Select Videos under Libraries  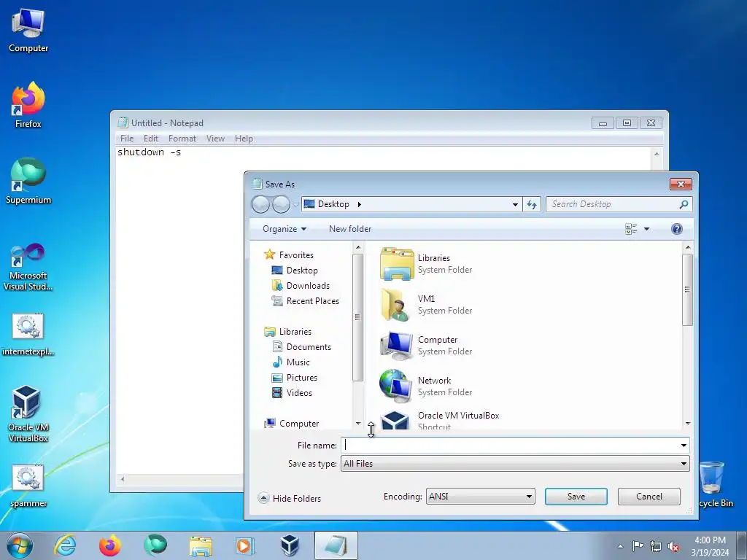pos(292,393)
